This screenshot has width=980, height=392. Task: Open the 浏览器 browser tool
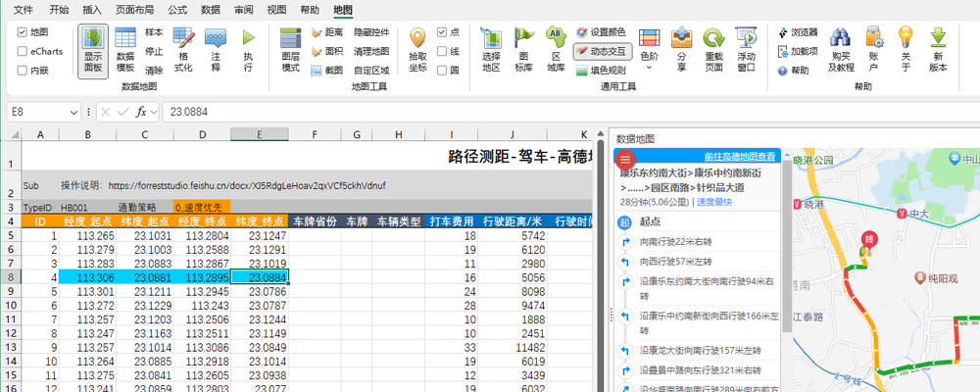[798, 32]
